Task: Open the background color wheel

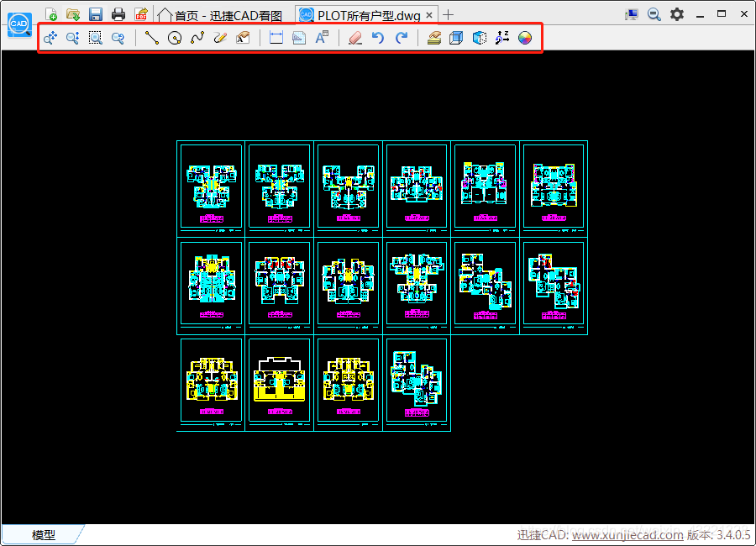Action: pos(524,38)
